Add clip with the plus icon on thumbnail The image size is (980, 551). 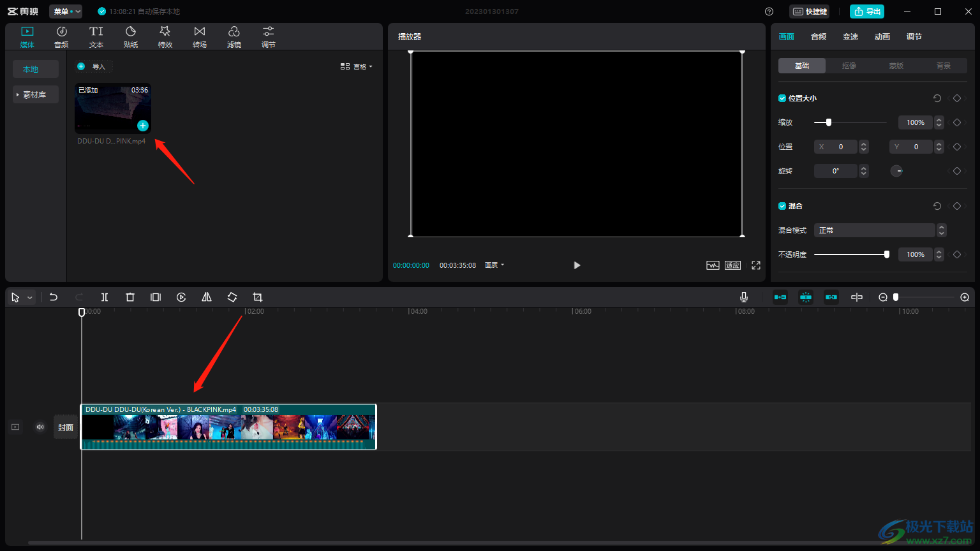(x=143, y=126)
